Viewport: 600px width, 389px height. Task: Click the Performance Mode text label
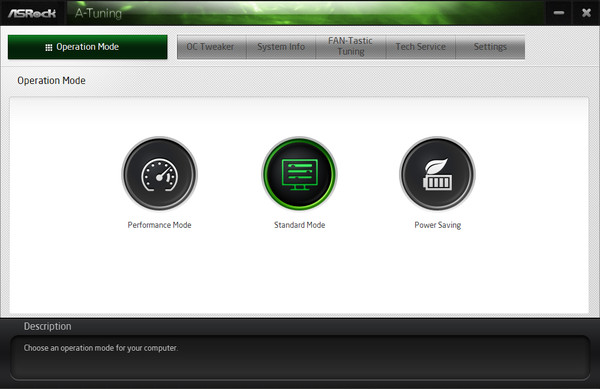click(x=160, y=225)
